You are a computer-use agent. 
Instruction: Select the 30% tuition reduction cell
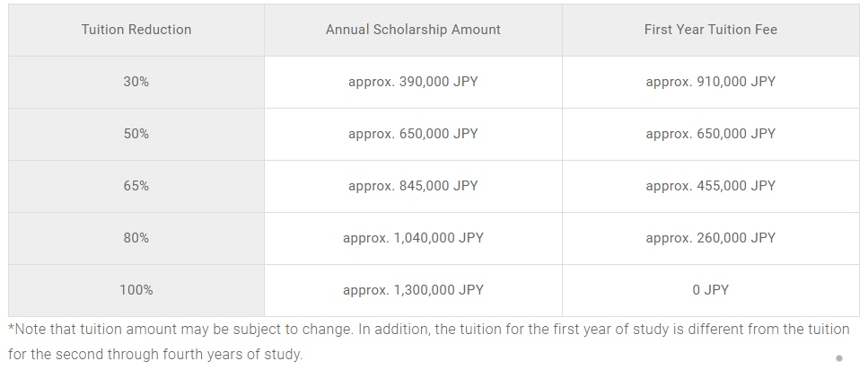[136, 82]
